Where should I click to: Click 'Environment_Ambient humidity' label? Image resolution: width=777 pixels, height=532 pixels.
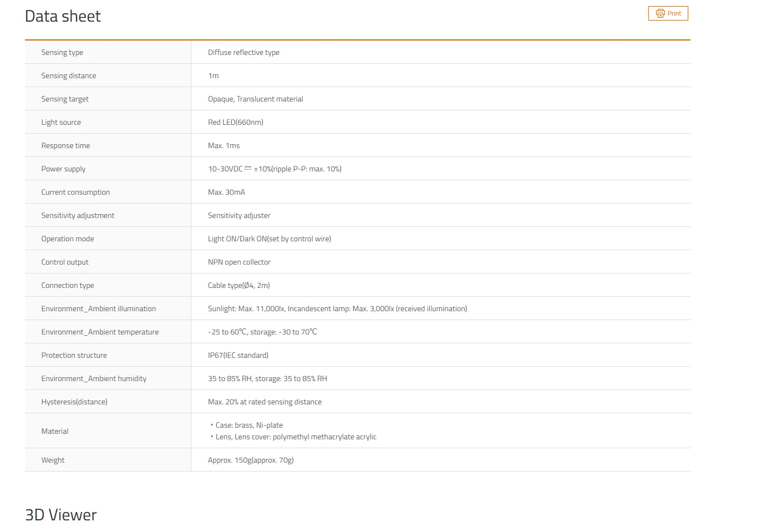94,379
